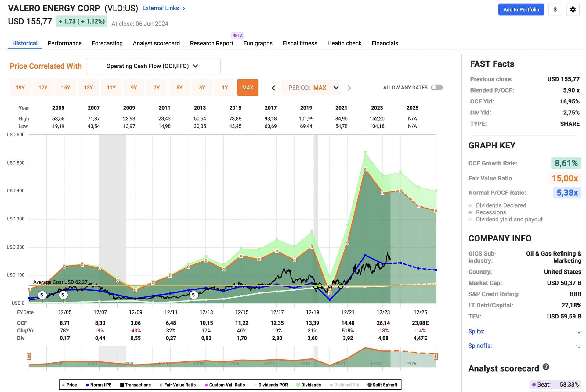Click Chg/Yr value 518% under 12/21
The height and width of the screenshot is (392, 586).
click(348, 331)
